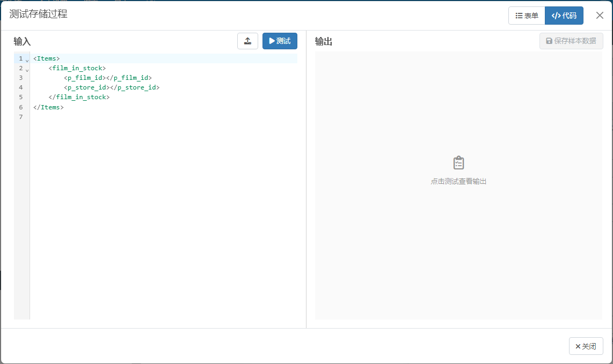Viewport: 613px width, 364px height.
Task: Switch to the 表单 form view
Action: (x=527, y=16)
